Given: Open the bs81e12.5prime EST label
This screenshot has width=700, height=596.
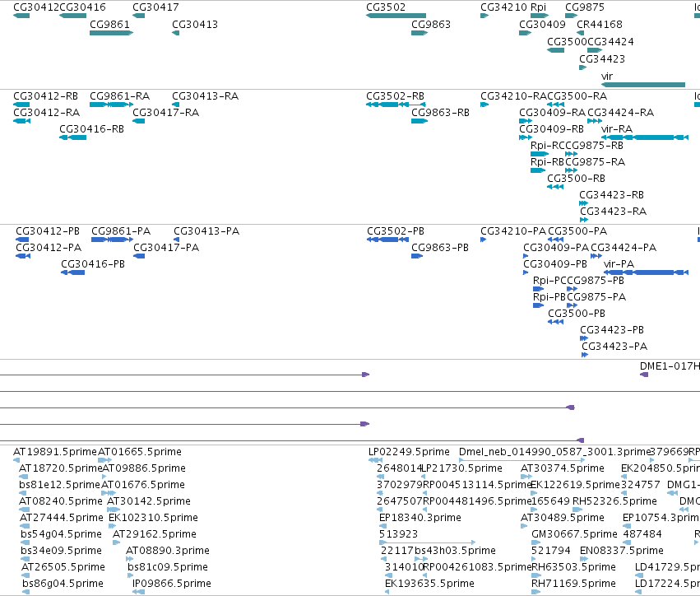Looking at the screenshot, I should point(59,485).
